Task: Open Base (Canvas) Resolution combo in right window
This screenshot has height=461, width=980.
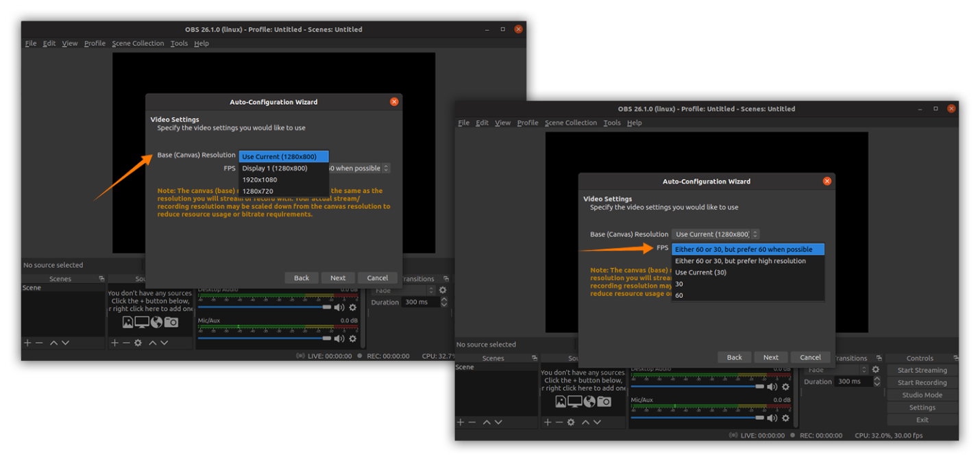Action: [x=715, y=234]
